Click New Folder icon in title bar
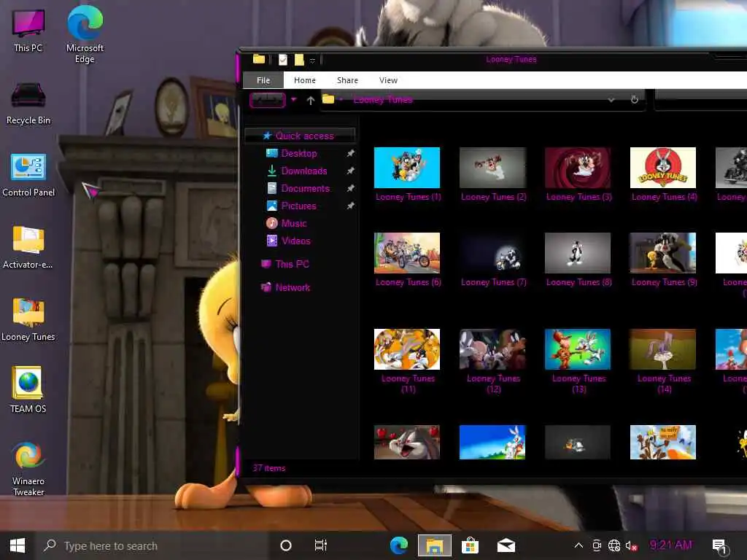 (299, 60)
